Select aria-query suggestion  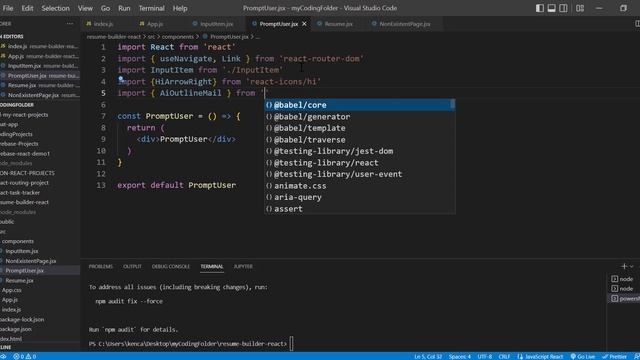(360, 197)
